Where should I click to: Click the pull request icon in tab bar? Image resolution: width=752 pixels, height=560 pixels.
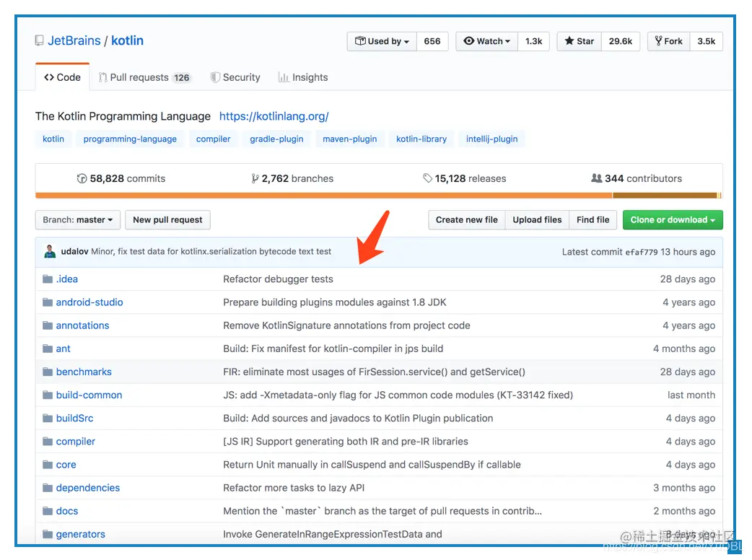tap(102, 77)
